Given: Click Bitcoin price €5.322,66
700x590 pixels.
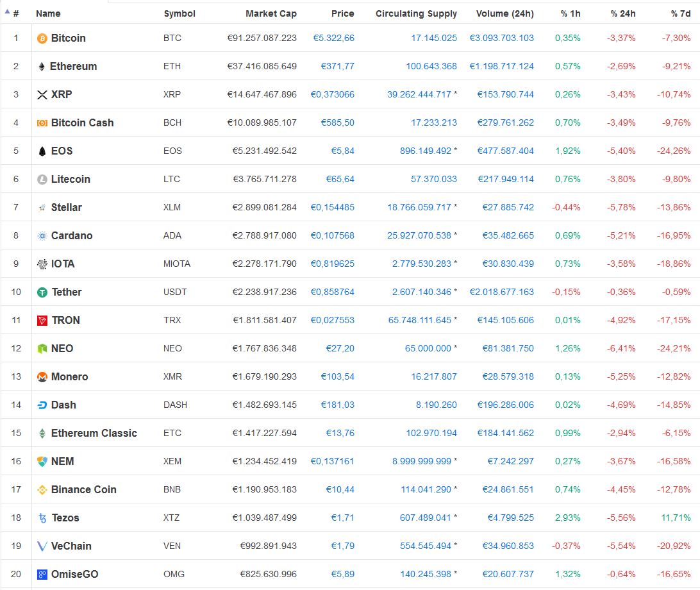Looking at the screenshot, I should click(333, 38).
